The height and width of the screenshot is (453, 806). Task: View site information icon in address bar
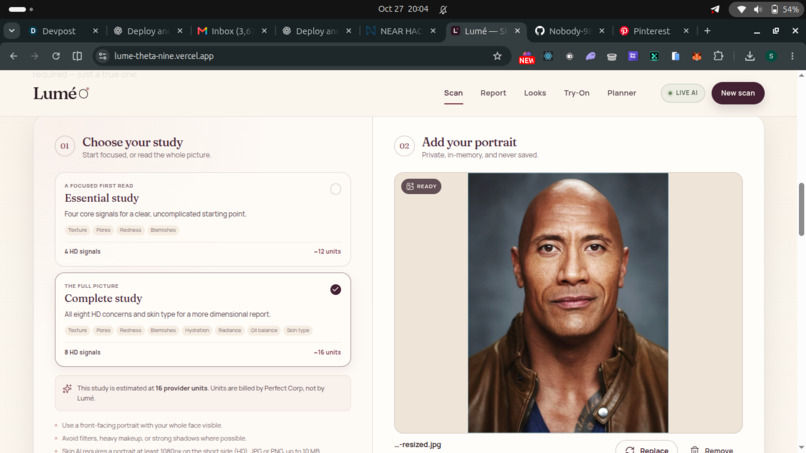point(103,56)
